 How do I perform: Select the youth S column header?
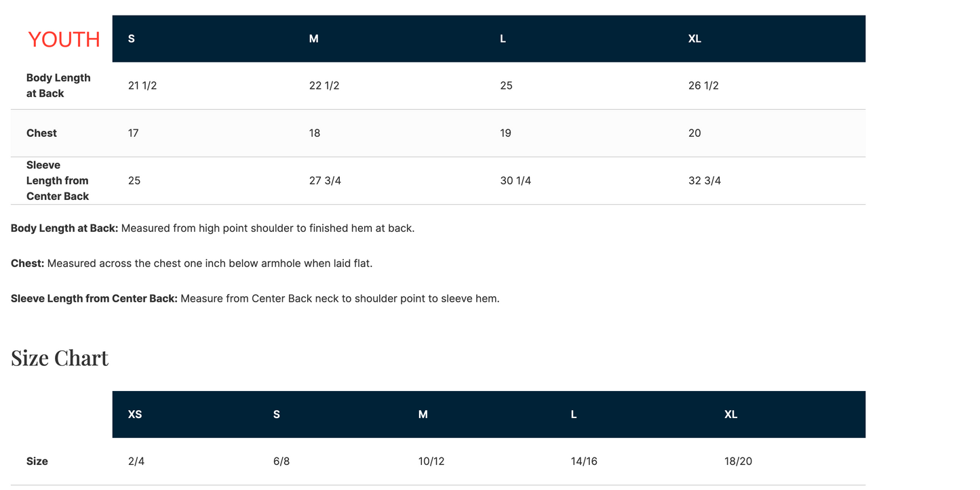pyautogui.click(x=132, y=39)
